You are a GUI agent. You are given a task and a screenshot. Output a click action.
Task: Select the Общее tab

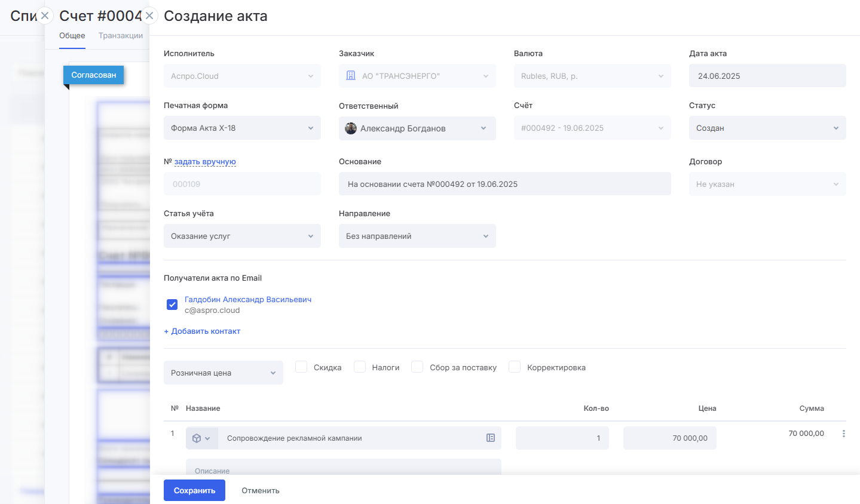[x=72, y=36]
